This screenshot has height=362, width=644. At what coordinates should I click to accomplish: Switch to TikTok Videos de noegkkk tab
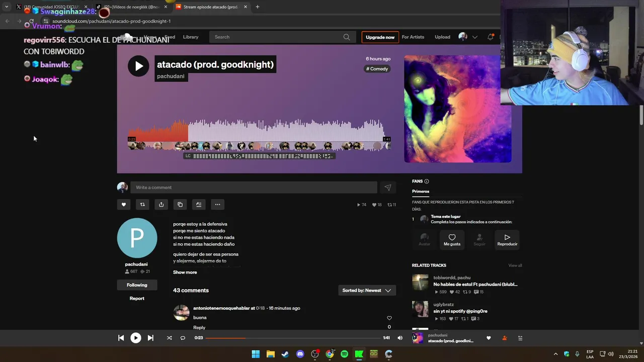132,7
